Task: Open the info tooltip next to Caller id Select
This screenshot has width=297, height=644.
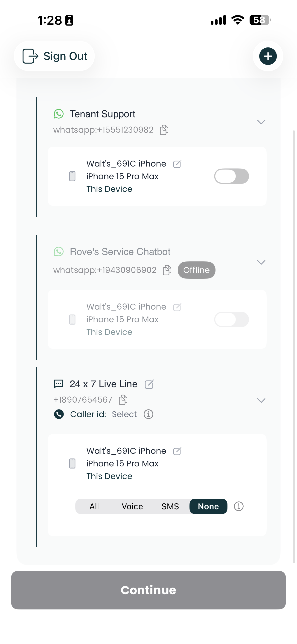Action: click(x=148, y=414)
